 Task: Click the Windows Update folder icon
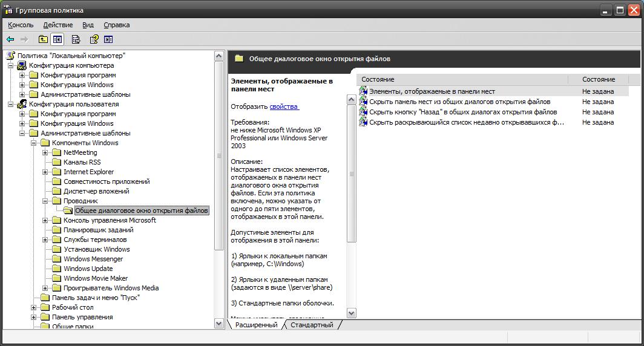pos(57,269)
